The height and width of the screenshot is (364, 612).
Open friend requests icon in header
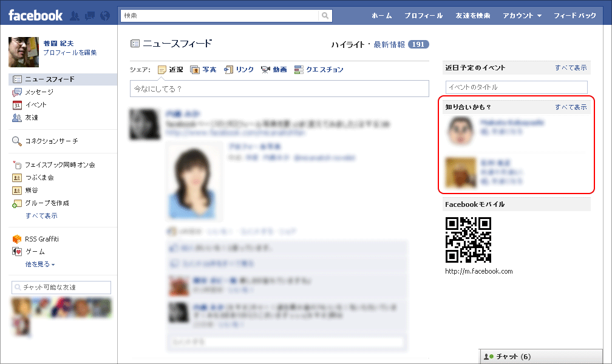tap(75, 16)
